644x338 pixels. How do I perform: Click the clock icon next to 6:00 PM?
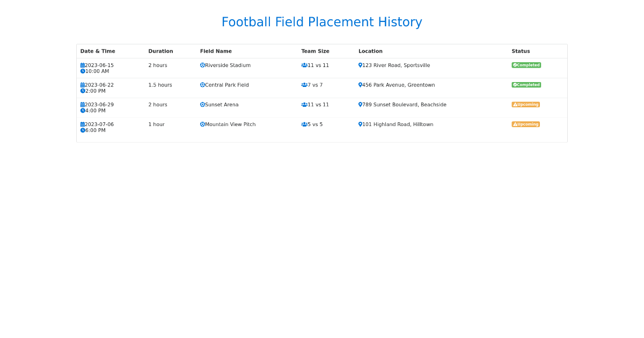[x=82, y=130]
